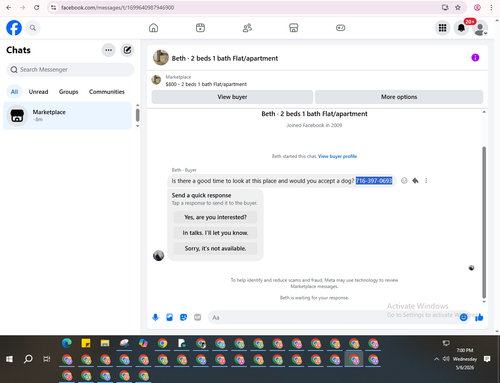Open Microsoft Edge from taskbar
The image size is (500, 383).
click(x=67, y=343)
